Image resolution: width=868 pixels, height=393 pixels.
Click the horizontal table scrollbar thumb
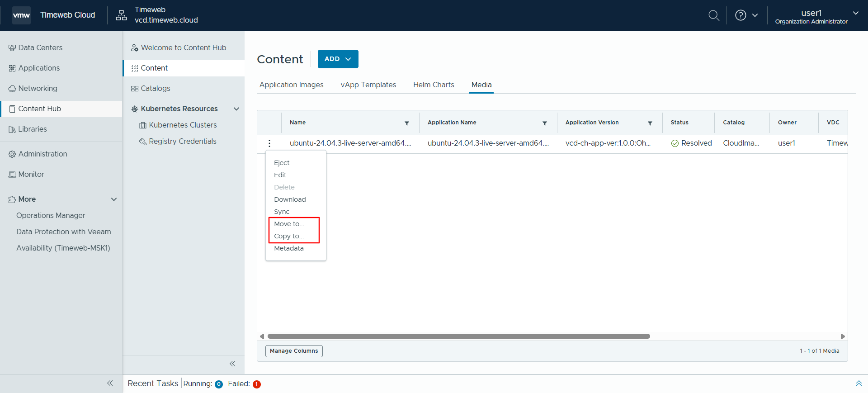point(459,336)
